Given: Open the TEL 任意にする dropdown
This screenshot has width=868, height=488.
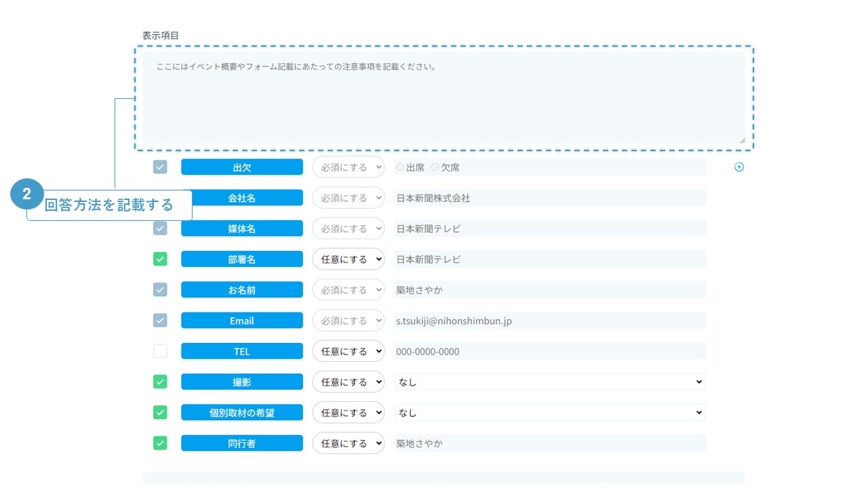Looking at the screenshot, I should [x=348, y=351].
